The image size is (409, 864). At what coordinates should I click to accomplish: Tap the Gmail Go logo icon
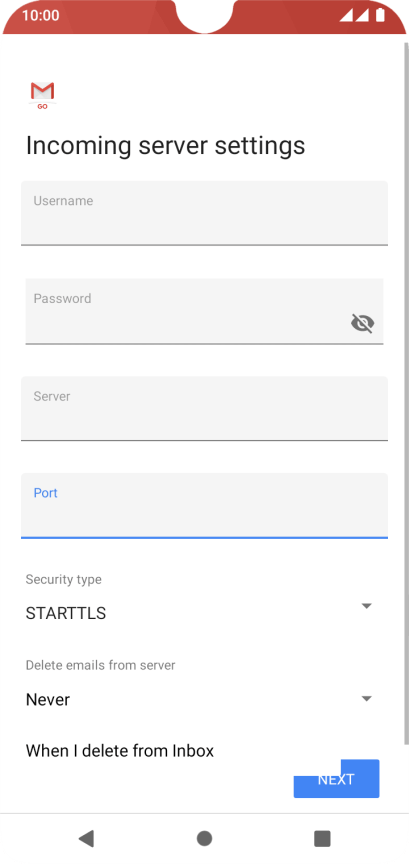click(x=42, y=95)
